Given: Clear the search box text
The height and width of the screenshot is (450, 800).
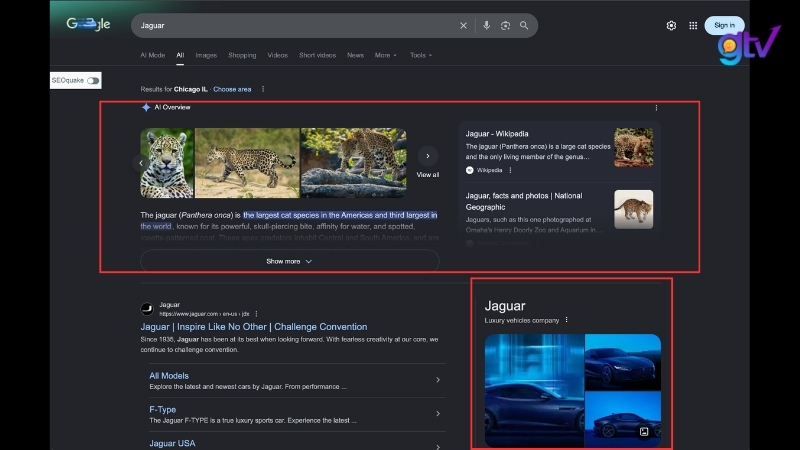Looking at the screenshot, I should pos(463,26).
